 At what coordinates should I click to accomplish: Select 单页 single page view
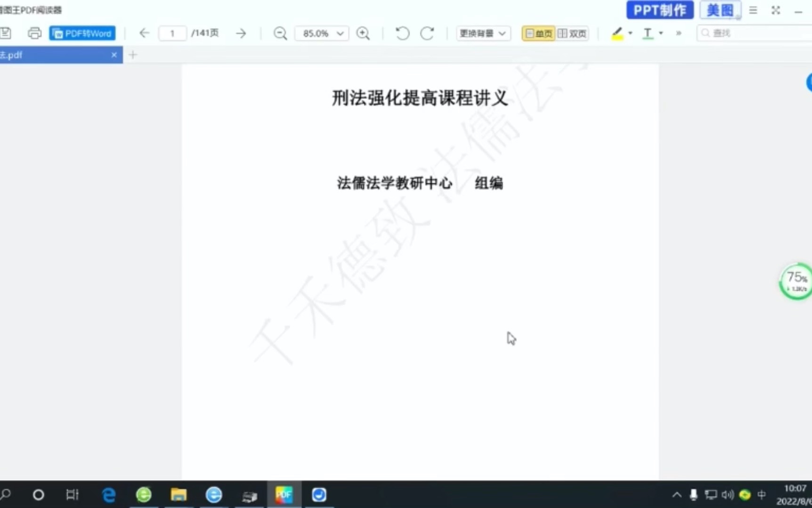click(538, 33)
